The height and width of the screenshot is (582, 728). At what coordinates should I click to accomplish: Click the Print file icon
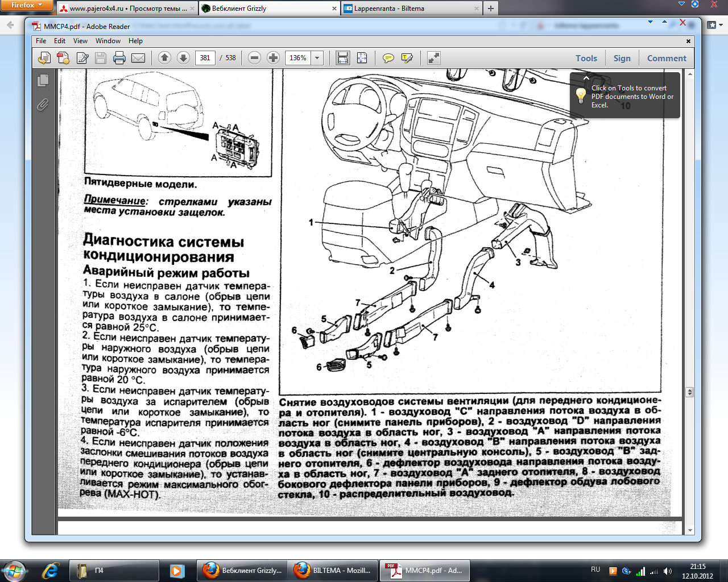(119, 58)
